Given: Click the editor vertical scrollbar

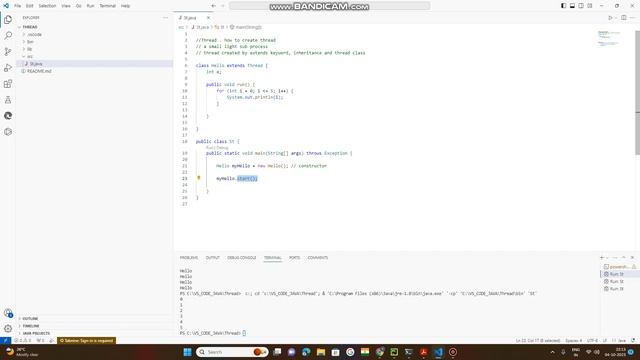Looking at the screenshot, I should point(638,92).
